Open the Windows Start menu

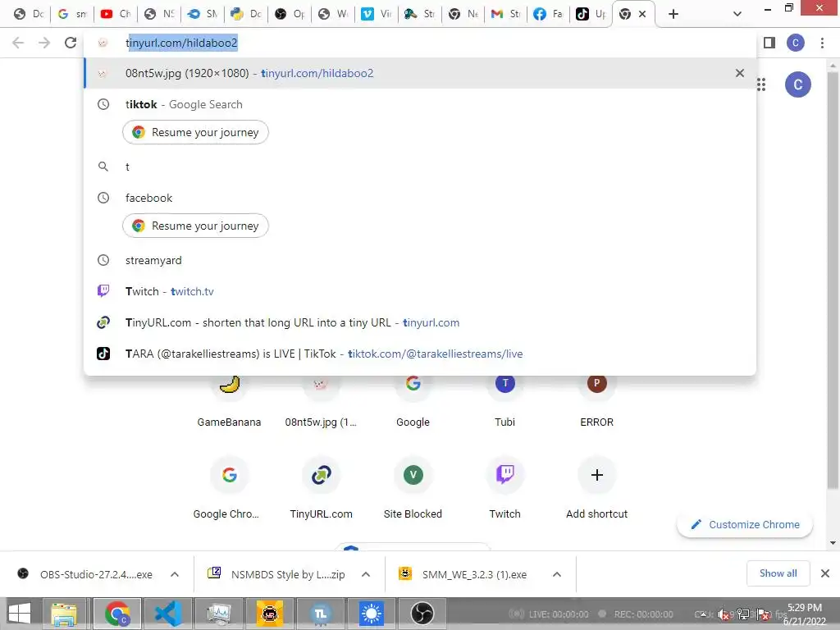click(x=20, y=614)
